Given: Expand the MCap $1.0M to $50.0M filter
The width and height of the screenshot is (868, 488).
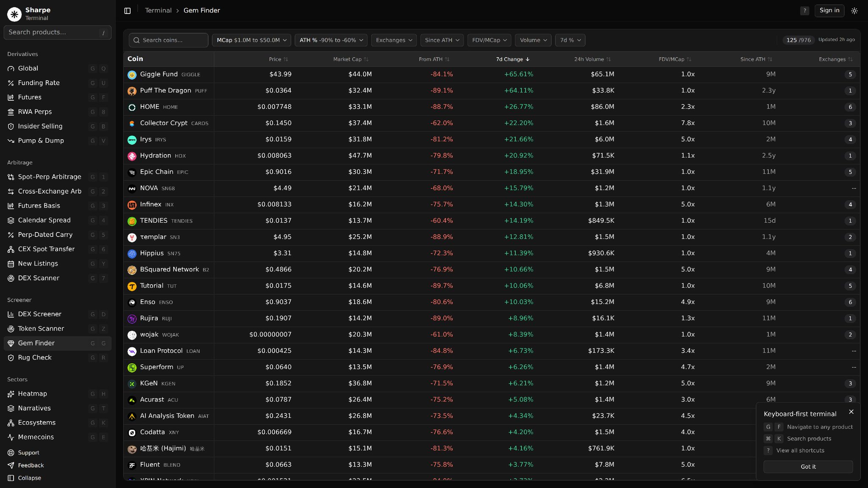Looking at the screenshot, I should (x=251, y=40).
